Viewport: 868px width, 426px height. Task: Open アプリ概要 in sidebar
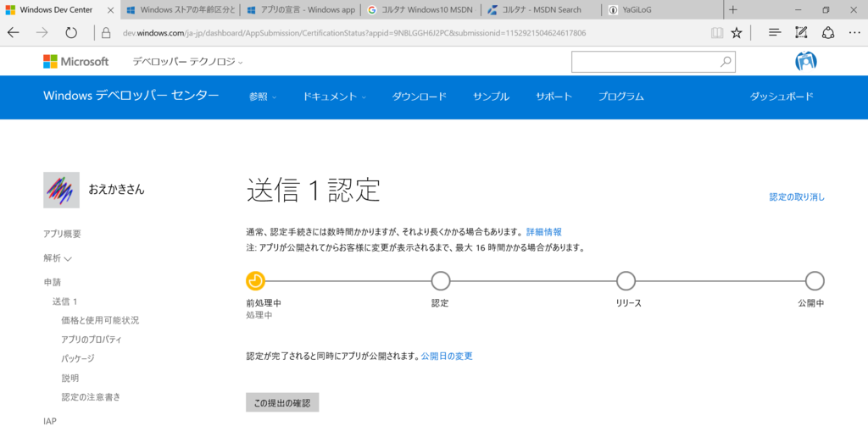[62, 234]
